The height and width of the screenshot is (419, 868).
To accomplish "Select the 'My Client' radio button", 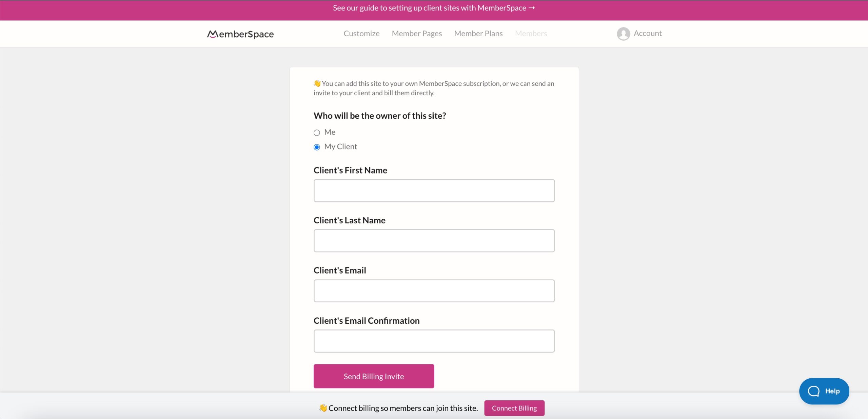I will [x=317, y=147].
